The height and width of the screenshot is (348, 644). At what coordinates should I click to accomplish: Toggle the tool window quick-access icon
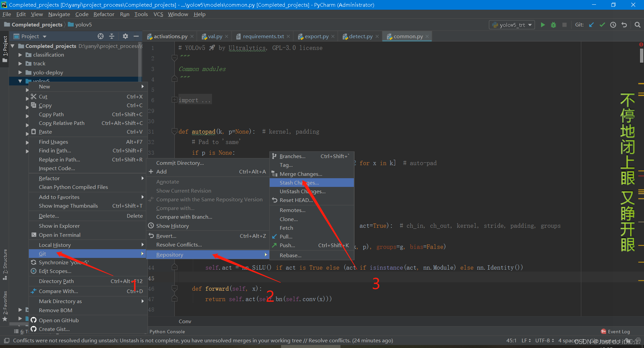point(7,341)
